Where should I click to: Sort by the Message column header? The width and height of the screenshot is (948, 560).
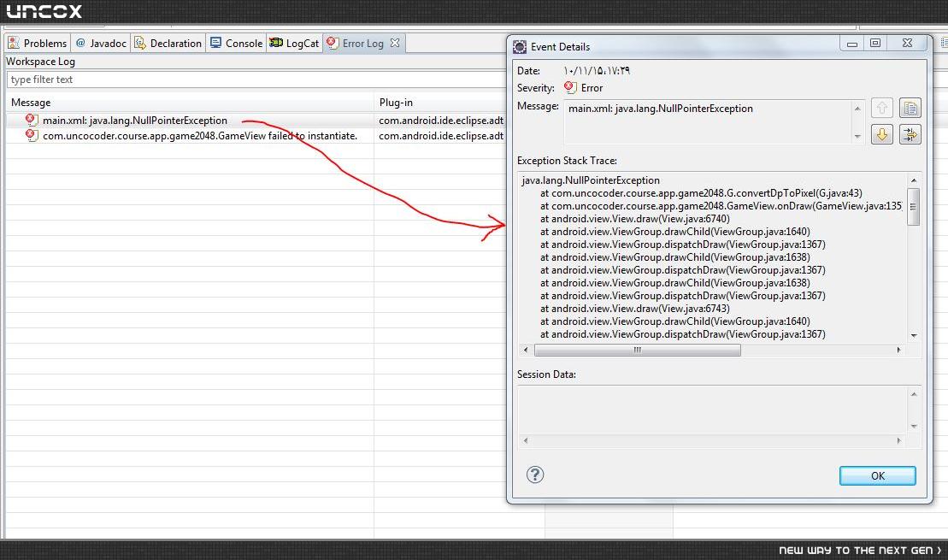coord(191,103)
